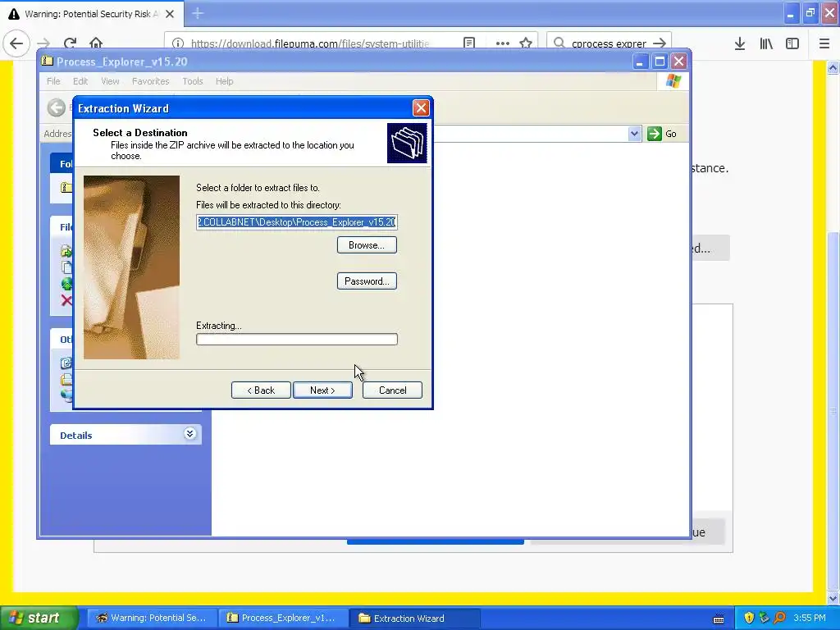Click site information icon in URL bar
Image resolution: width=840 pixels, height=630 pixels.
178,43
